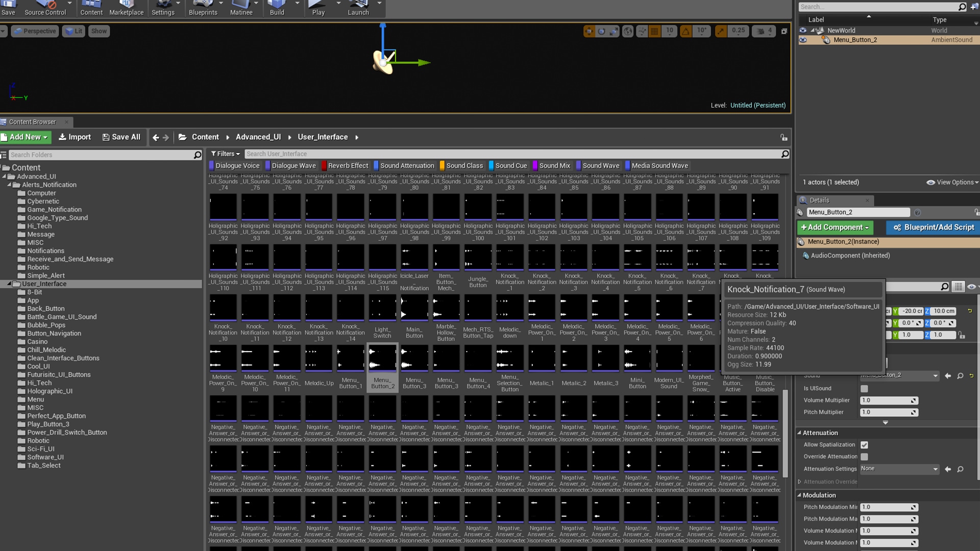Uncheck Allow Spatialization checkbox
Screen dimensions: 980x551
pos(864,445)
